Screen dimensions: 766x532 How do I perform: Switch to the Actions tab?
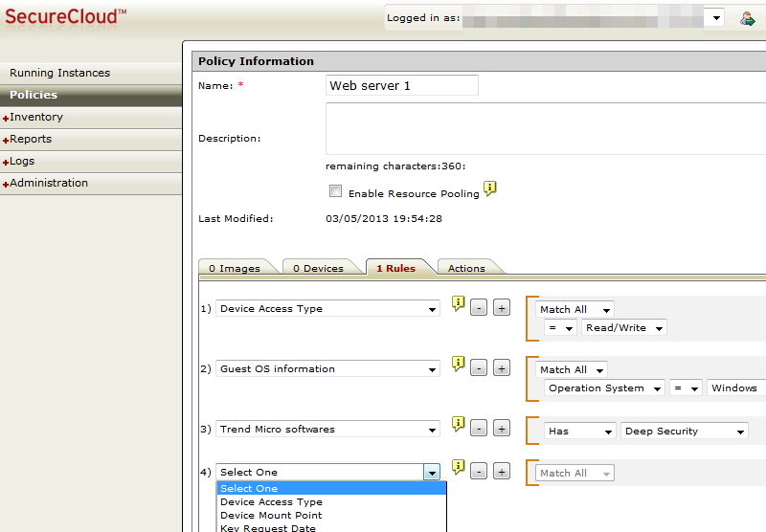click(x=466, y=268)
